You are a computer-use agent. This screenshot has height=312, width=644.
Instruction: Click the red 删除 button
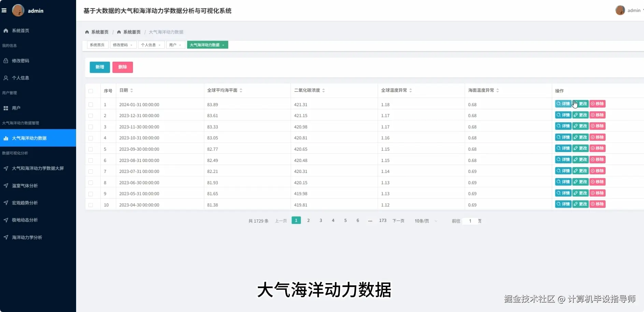[x=123, y=67]
